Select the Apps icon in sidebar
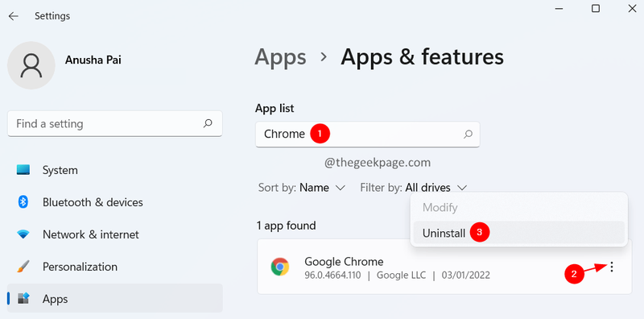The image size is (644, 319). tap(23, 299)
